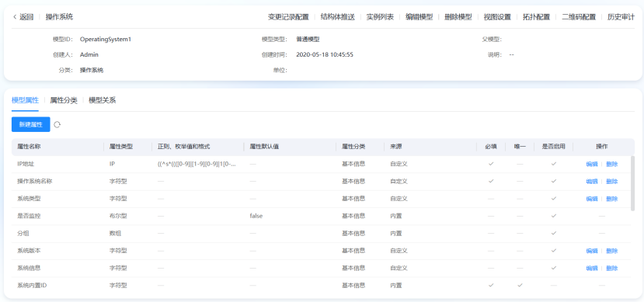The height and width of the screenshot is (302, 644).
Task: Click 编辑 in the 系统信息 row
Action: pos(592,268)
